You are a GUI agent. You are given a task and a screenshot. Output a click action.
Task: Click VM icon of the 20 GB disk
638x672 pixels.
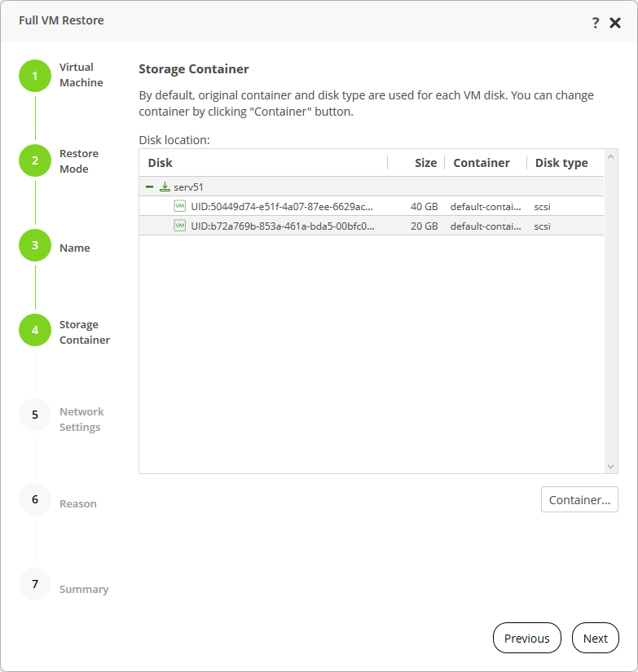[x=180, y=226]
